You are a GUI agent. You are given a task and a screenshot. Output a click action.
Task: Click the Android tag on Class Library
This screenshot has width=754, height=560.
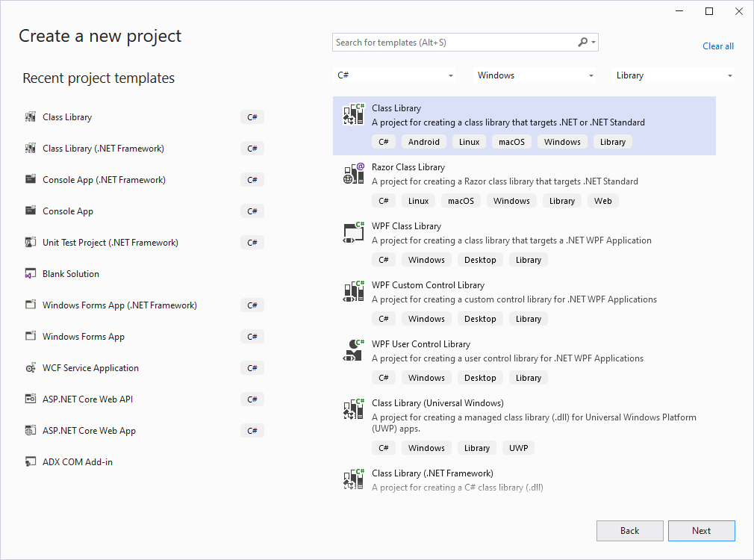coord(423,142)
